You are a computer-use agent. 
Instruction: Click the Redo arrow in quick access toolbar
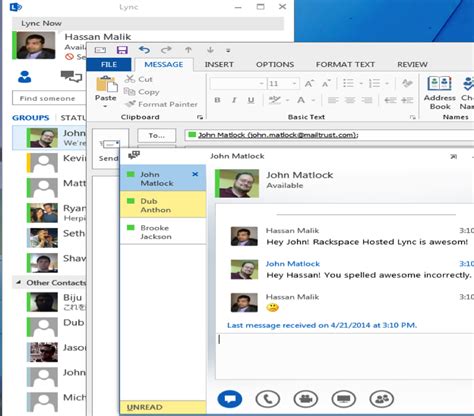[x=166, y=50]
